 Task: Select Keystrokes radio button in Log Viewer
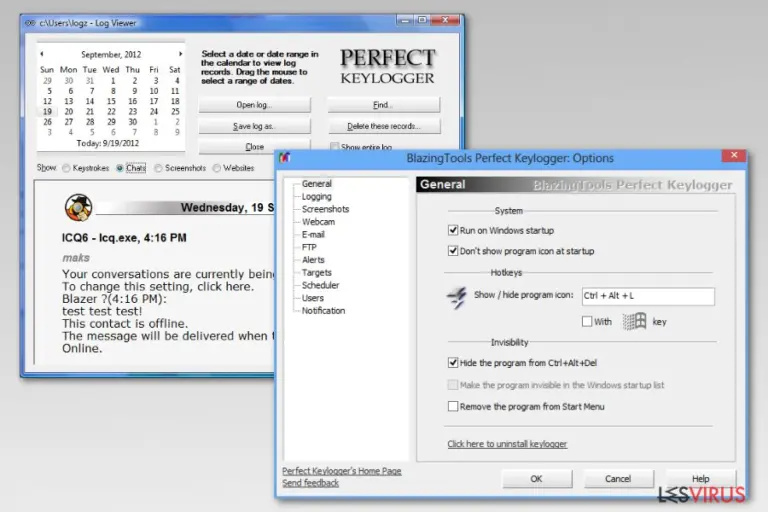coord(66,168)
